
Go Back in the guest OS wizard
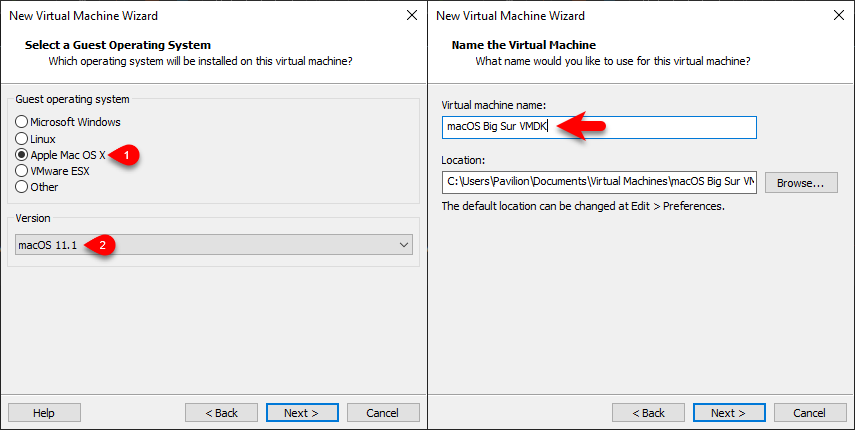221,413
